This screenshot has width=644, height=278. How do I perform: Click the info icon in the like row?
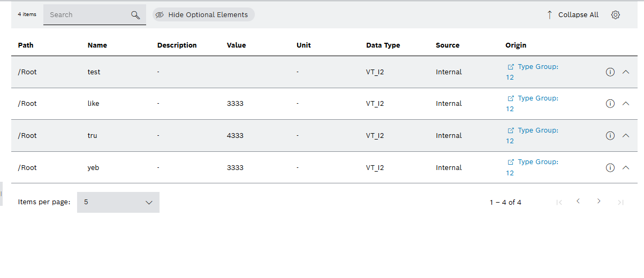610,104
